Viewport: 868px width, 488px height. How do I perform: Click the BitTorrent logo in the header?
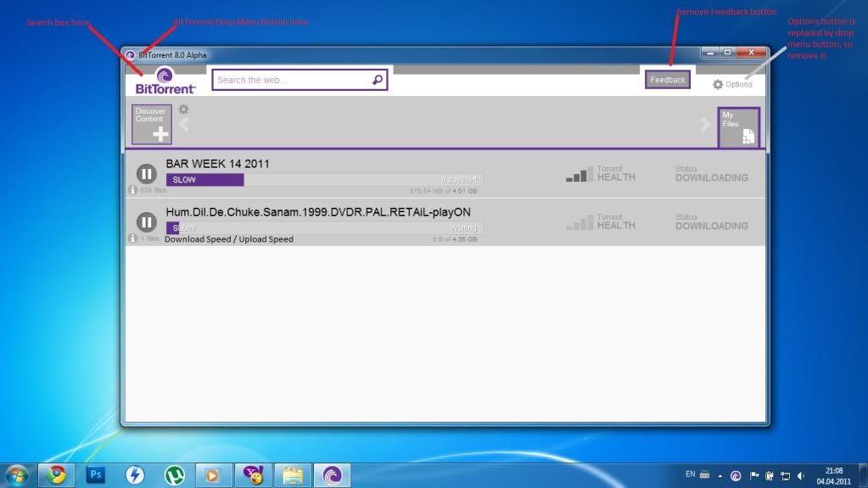[x=165, y=81]
